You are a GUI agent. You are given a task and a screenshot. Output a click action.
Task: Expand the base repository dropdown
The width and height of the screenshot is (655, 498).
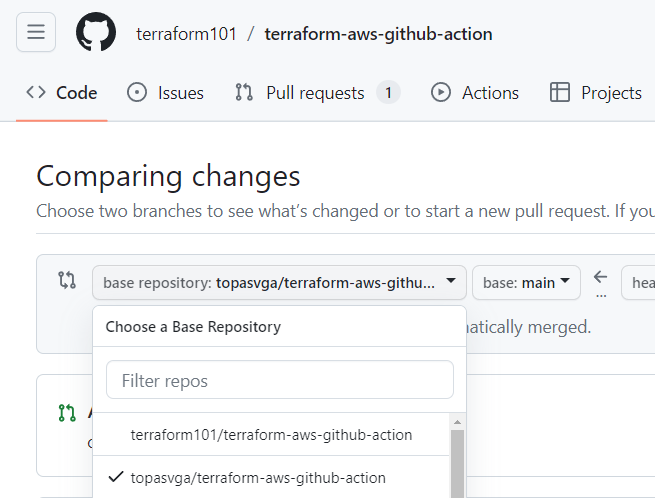coord(279,283)
